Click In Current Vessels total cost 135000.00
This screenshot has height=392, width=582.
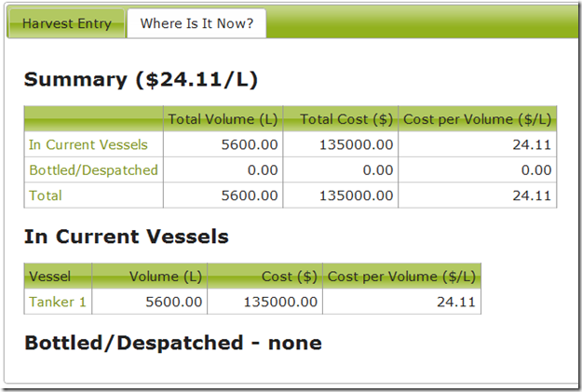pyautogui.click(x=341, y=144)
